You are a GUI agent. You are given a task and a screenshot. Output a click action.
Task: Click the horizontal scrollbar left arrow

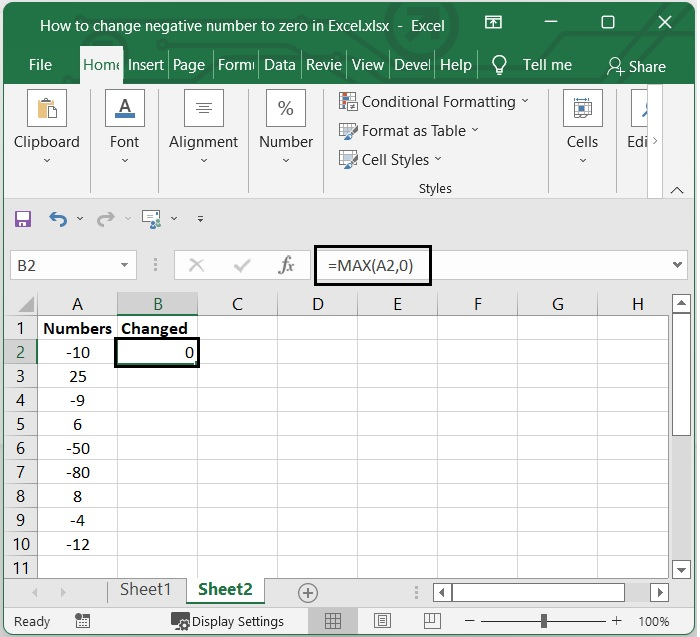coord(442,593)
